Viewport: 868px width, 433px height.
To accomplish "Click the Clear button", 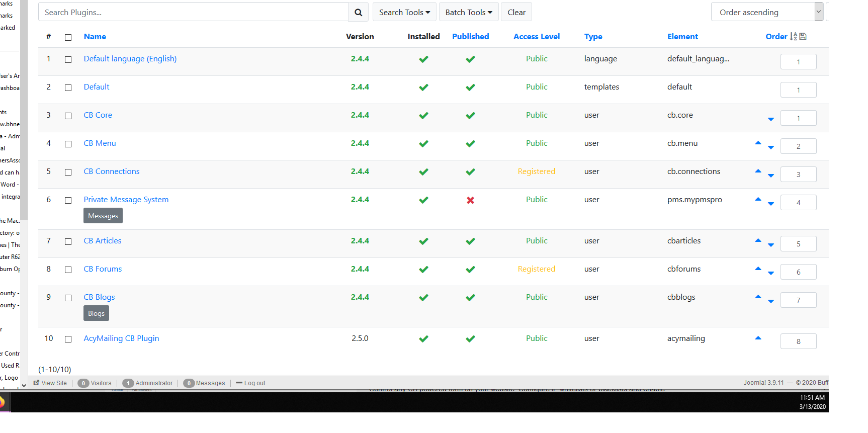I will tap(516, 12).
